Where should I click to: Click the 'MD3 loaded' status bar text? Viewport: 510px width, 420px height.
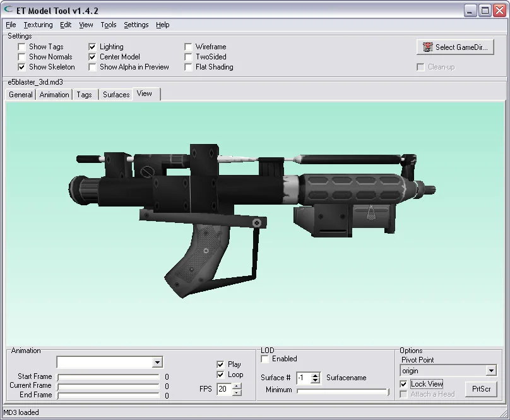pyautogui.click(x=21, y=412)
